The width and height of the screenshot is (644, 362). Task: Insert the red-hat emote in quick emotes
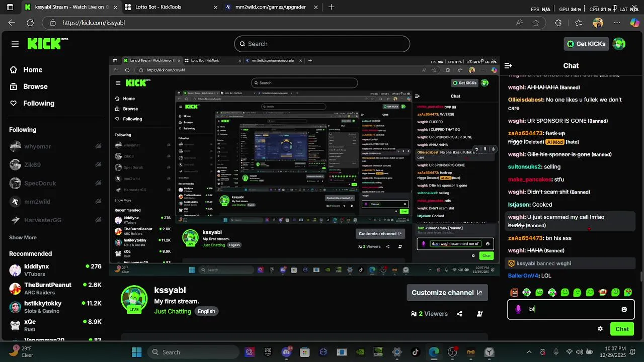click(602, 292)
